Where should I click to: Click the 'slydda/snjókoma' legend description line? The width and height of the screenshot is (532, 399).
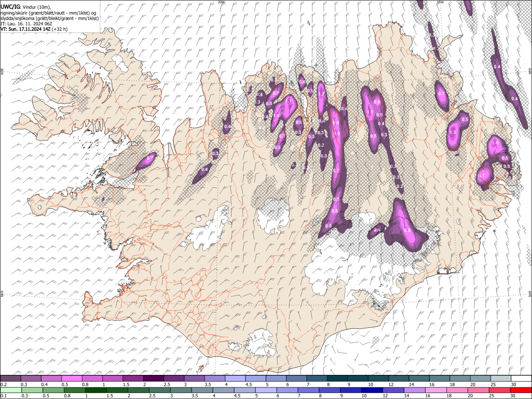click(x=49, y=18)
